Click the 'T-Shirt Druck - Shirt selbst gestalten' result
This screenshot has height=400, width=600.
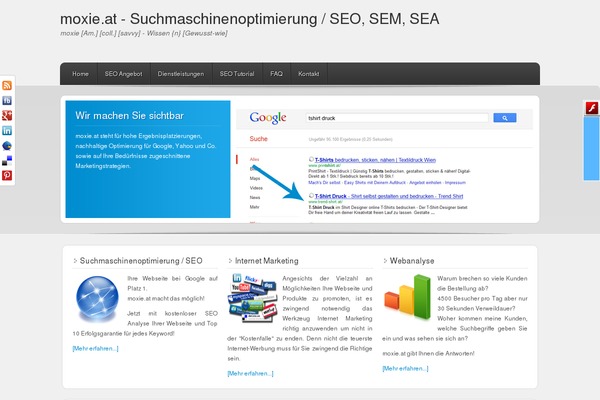click(x=389, y=196)
